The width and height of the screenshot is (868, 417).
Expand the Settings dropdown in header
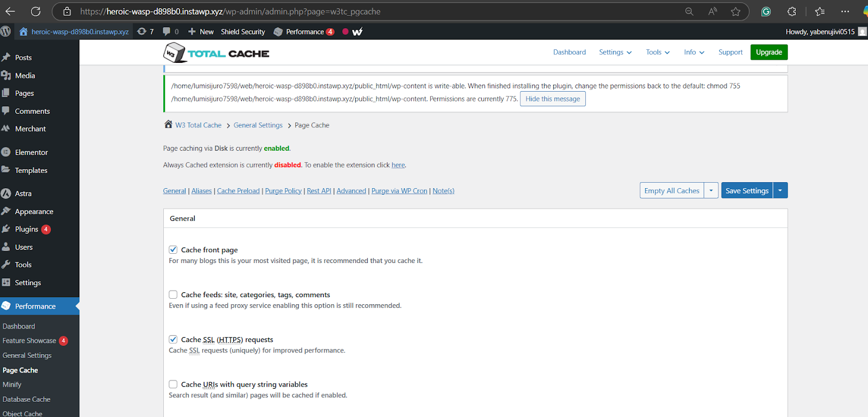(615, 52)
